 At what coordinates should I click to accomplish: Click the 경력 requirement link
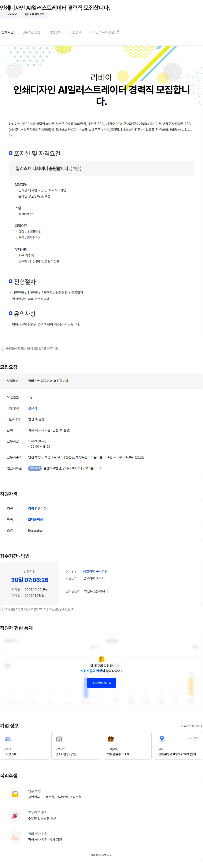point(31,509)
